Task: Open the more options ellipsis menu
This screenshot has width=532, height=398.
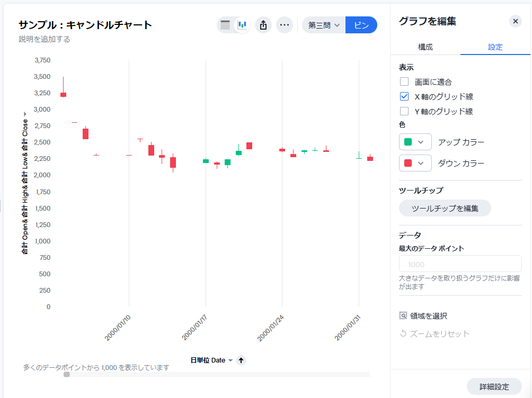Action: (285, 25)
